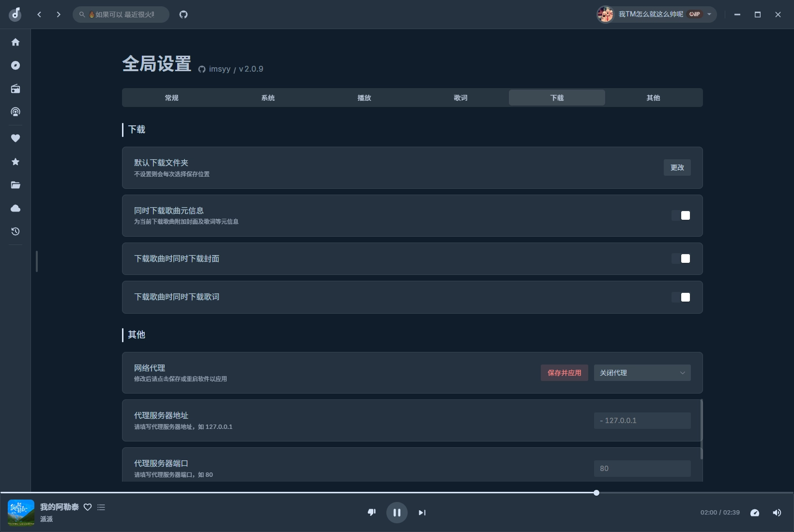Viewport: 794px width, 532px height.
Task: Open liked songs heart in sidebar
Action: 15,138
